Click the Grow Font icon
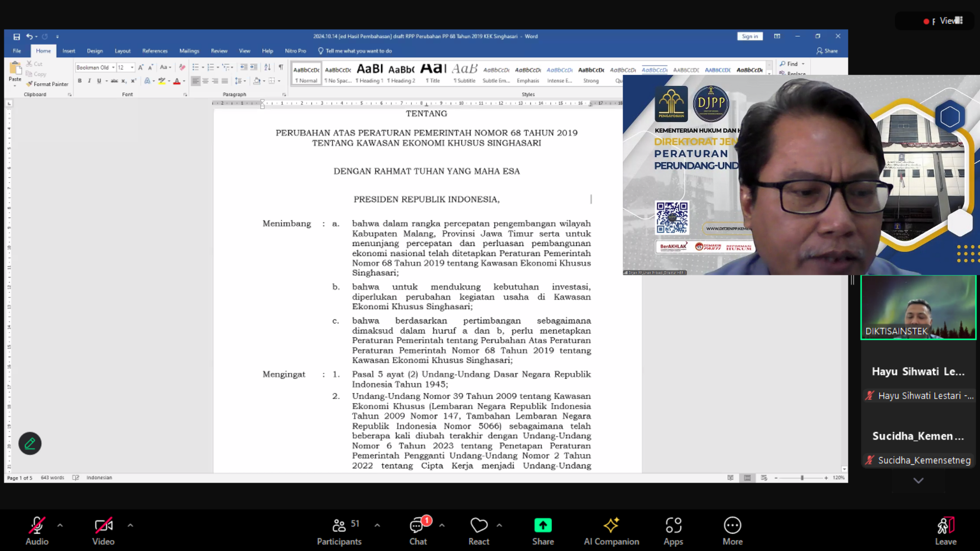980x551 pixels. (x=141, y=67)
